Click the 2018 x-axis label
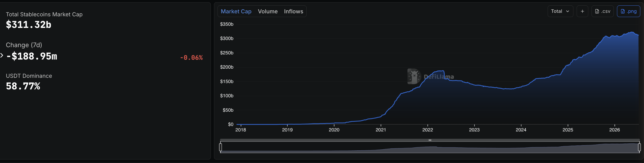The image size is (644, 163). (241, 130)
